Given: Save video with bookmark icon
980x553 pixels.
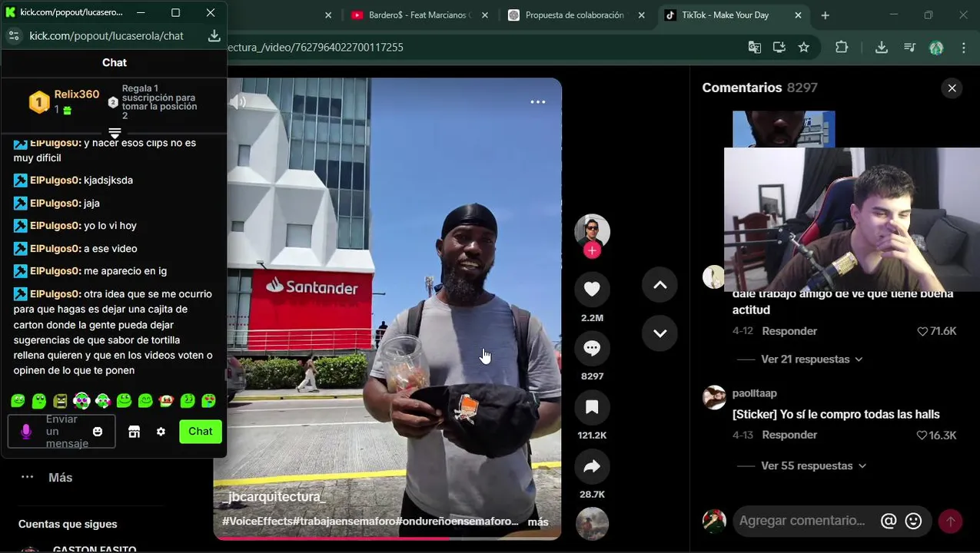Looking at the screenshot, I should click(x=592, y=407).
